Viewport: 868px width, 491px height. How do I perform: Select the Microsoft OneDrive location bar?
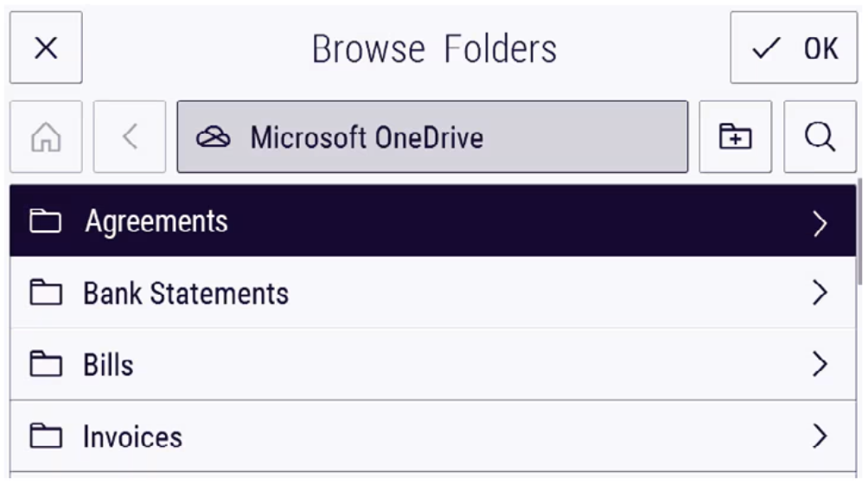[432, 137]
